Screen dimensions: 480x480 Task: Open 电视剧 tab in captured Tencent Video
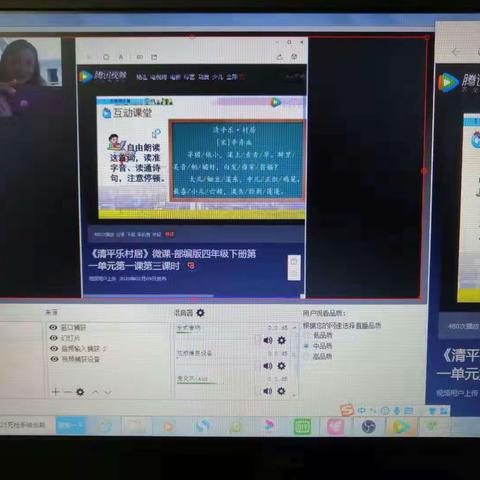158,77
